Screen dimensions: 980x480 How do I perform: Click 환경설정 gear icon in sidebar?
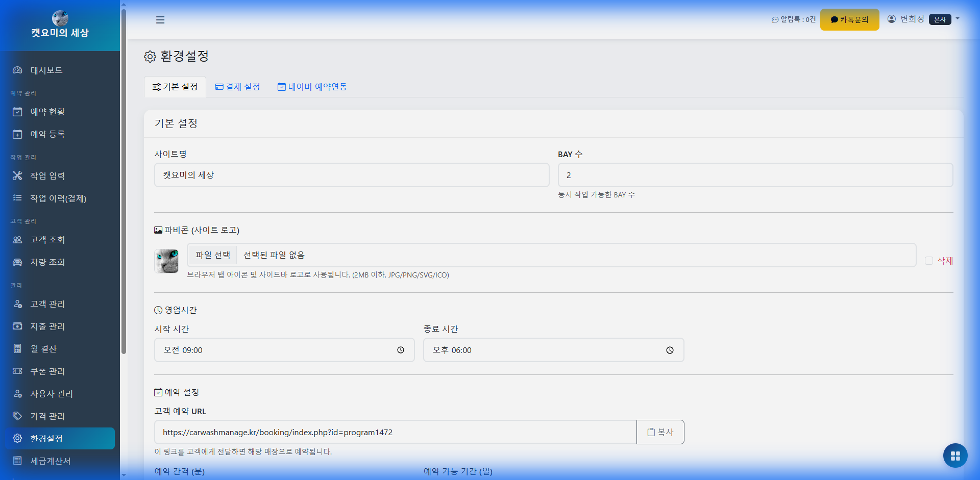[17, 439]
